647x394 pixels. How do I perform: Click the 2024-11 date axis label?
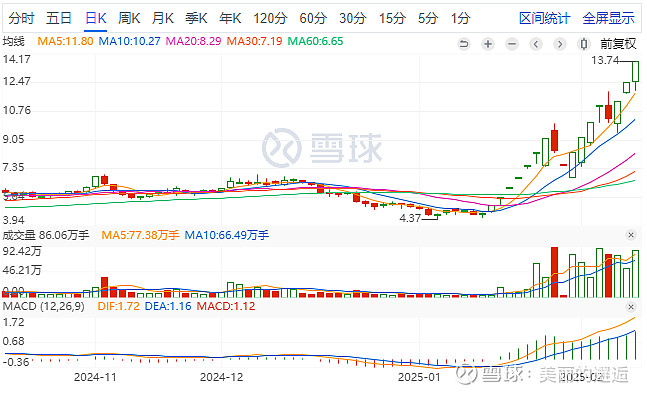coord(95,377)
